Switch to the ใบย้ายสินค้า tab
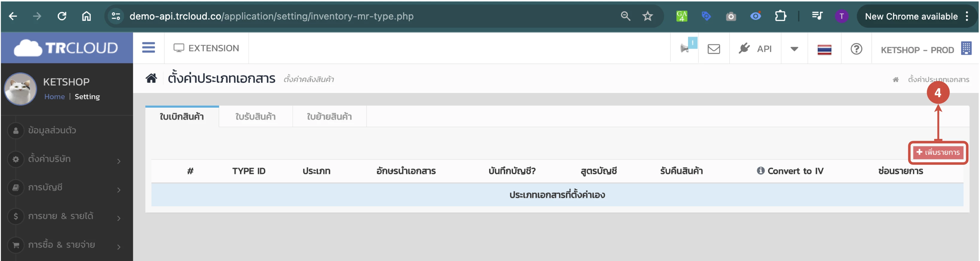980x261 pixels. coord(329,117)
